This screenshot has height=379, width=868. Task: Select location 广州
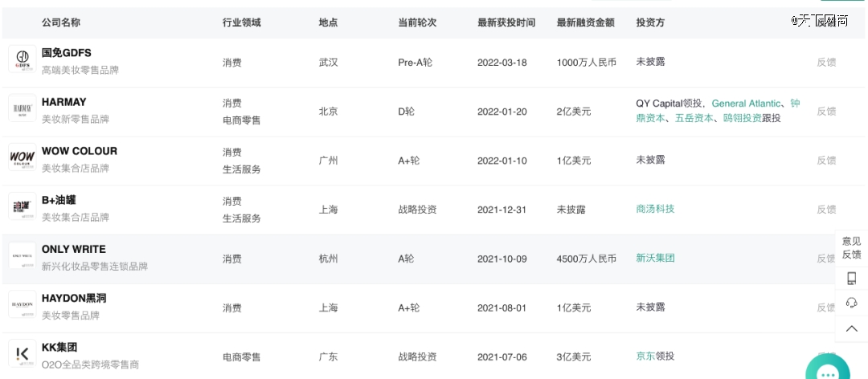(x=328, y=161)
